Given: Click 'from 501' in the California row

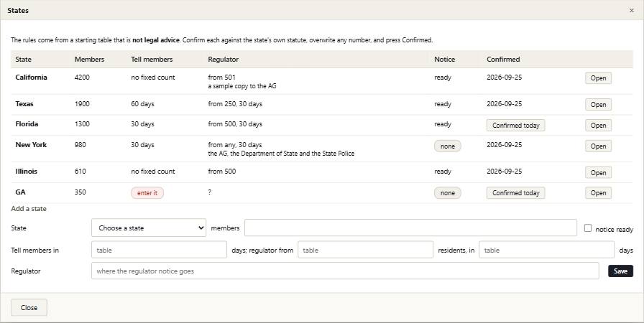Looking at the screenshot, I should (x=222, y=78).
